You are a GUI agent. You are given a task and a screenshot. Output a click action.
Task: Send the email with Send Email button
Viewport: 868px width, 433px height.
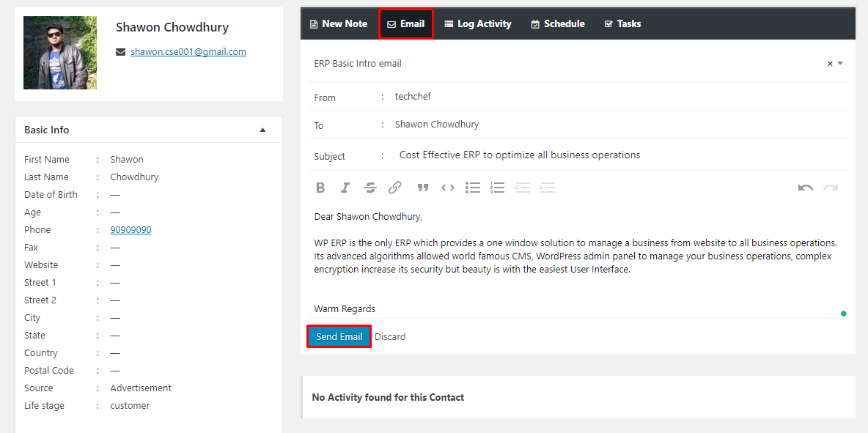click(339, 336)
